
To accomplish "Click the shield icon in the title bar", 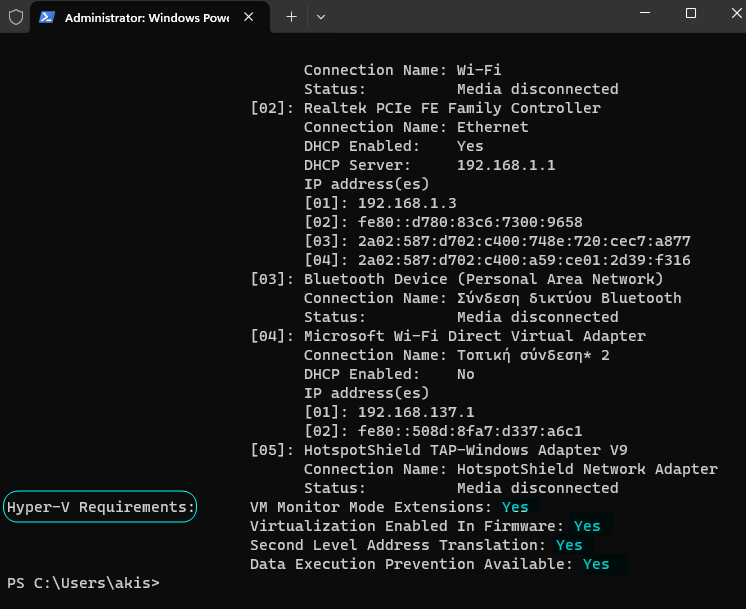I will point(16,17).
